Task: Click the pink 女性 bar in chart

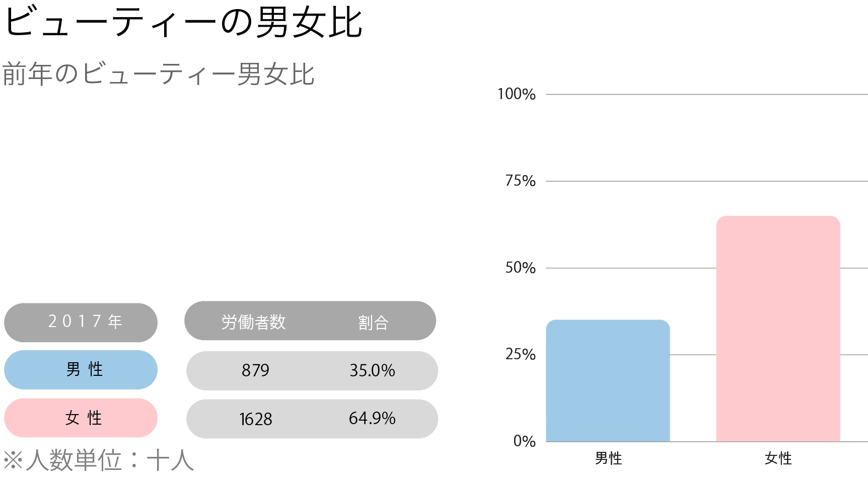Action: [778, 329]
